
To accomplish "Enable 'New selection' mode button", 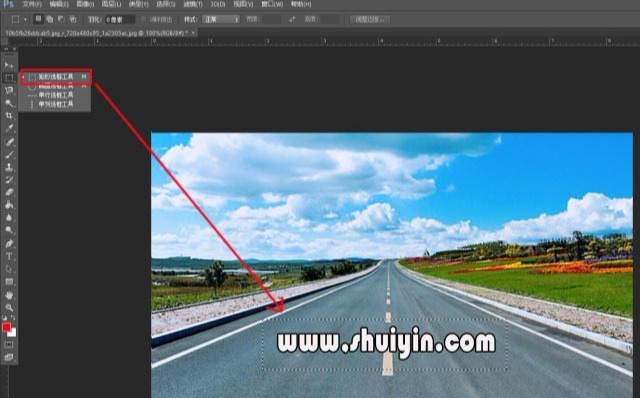I will pyautogui.click(x=38, y=19).
